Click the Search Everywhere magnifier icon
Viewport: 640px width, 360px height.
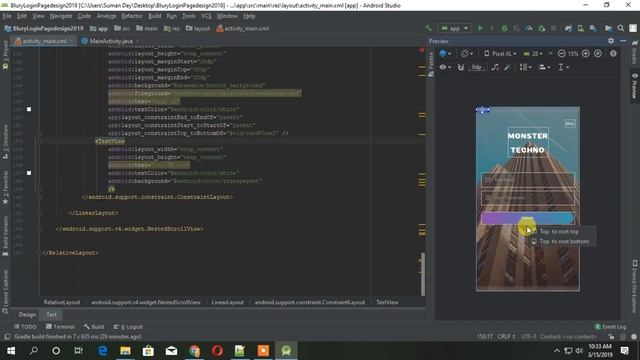(620, 28)
